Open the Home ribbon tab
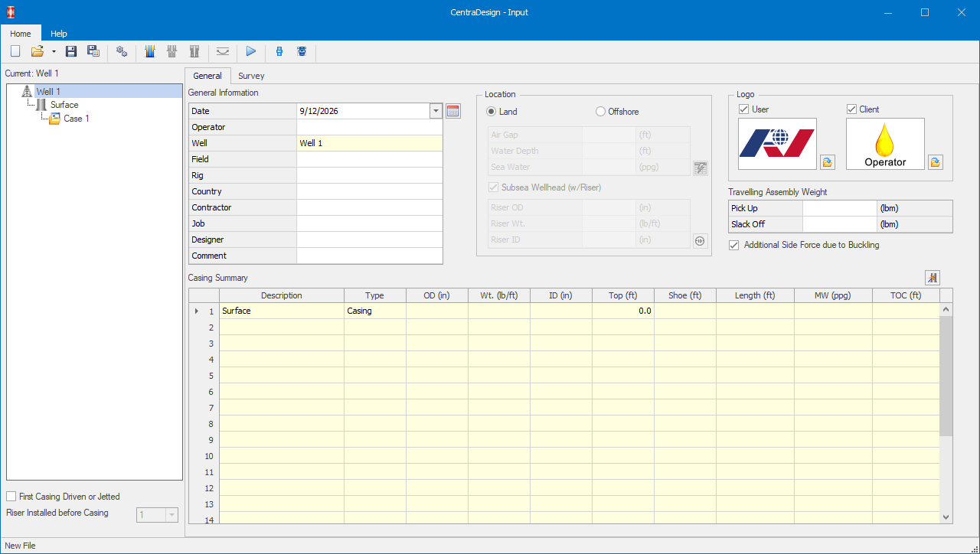 [x=21, y=34]
